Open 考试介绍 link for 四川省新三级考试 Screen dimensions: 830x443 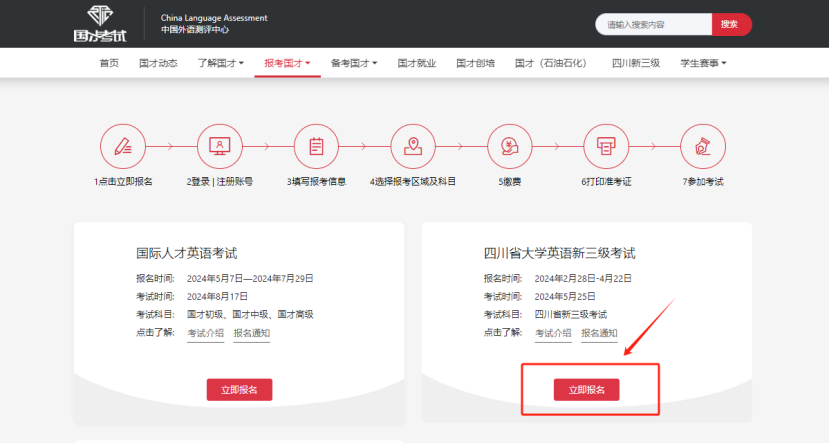(553, 333)
